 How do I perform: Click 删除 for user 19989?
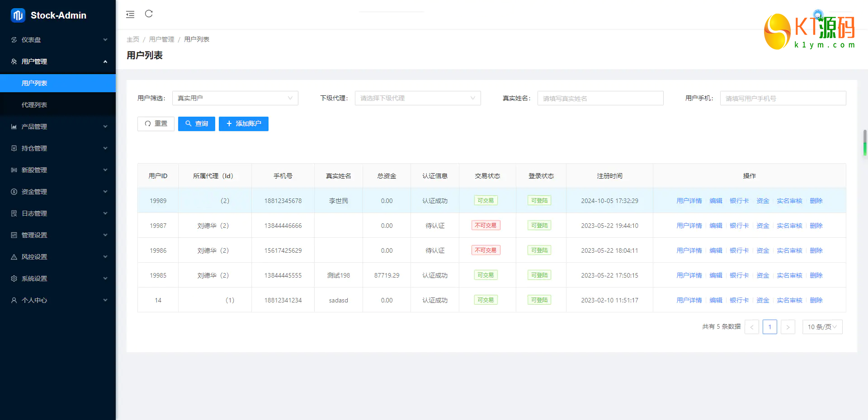pyautogui.click(x=816, y=201)
